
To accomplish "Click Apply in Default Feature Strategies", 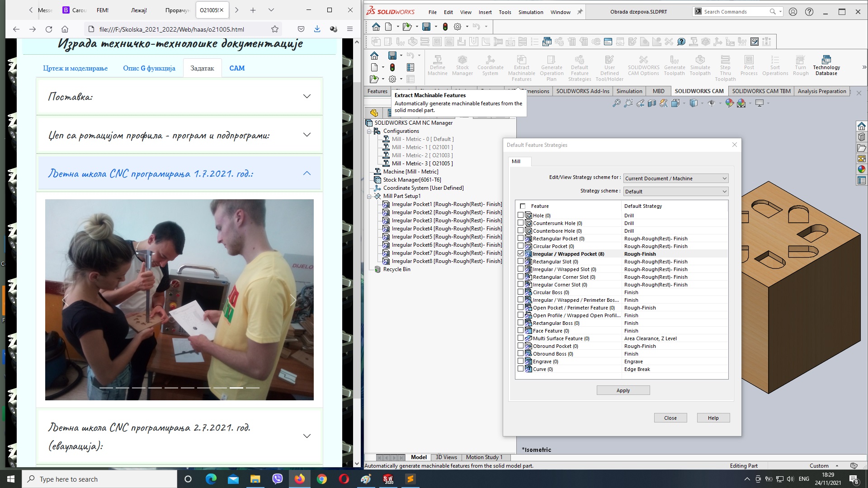I will [x=623, y=390].
